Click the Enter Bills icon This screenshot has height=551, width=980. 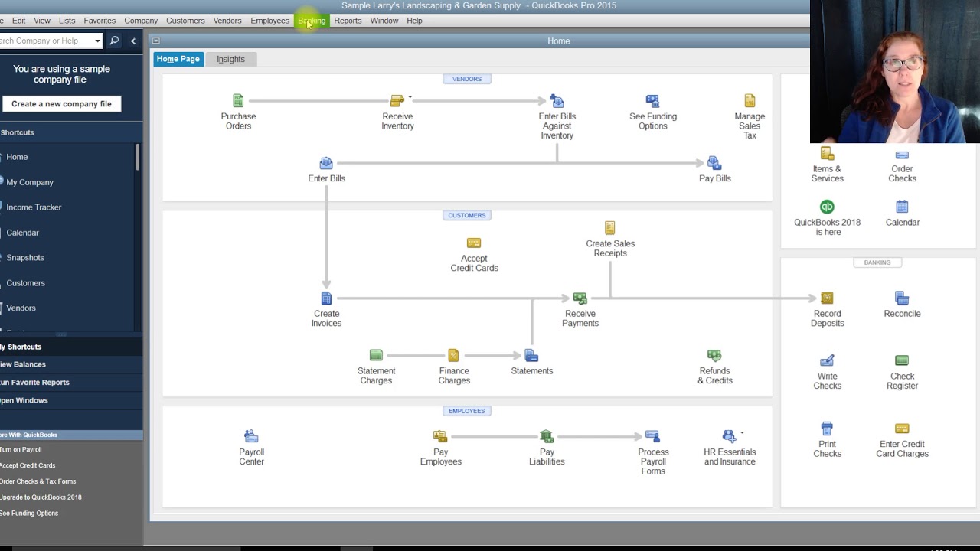pos(326,163)
